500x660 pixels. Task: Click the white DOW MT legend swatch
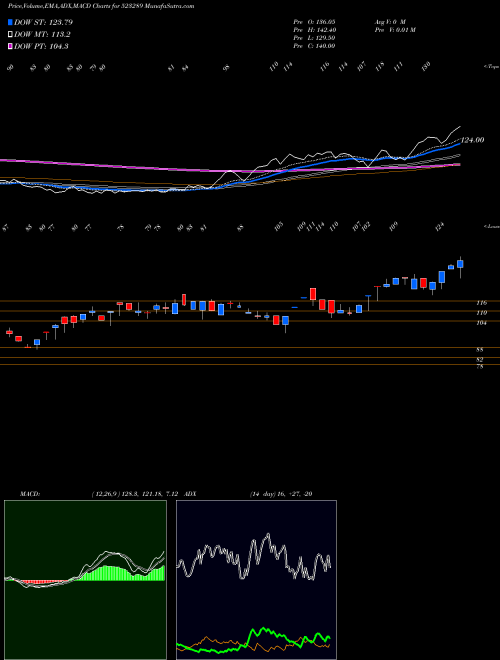[x=10, y=35]
